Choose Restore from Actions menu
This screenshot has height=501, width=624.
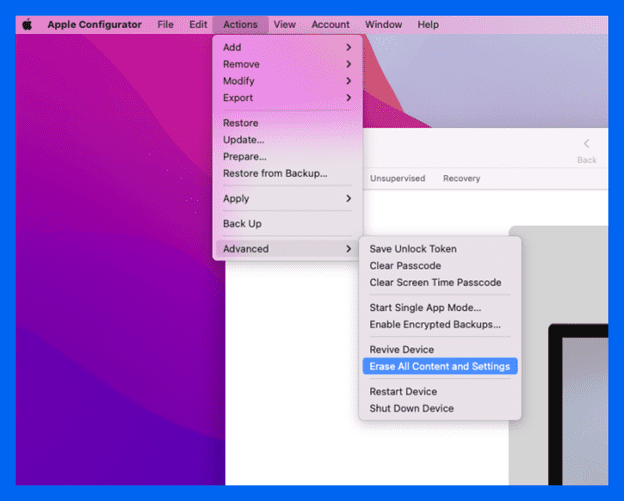click(x=287, y=123)
